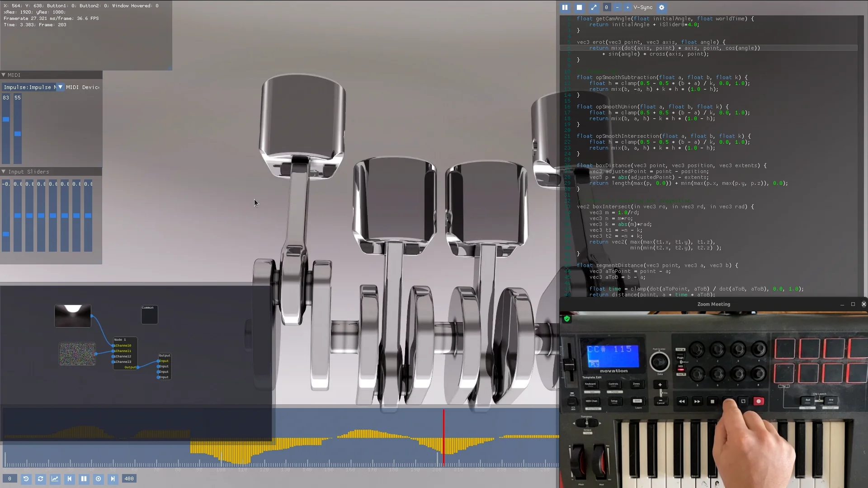Click the segmentDistance function line in code
868x488 pixels.
click(x=657, y=265)
